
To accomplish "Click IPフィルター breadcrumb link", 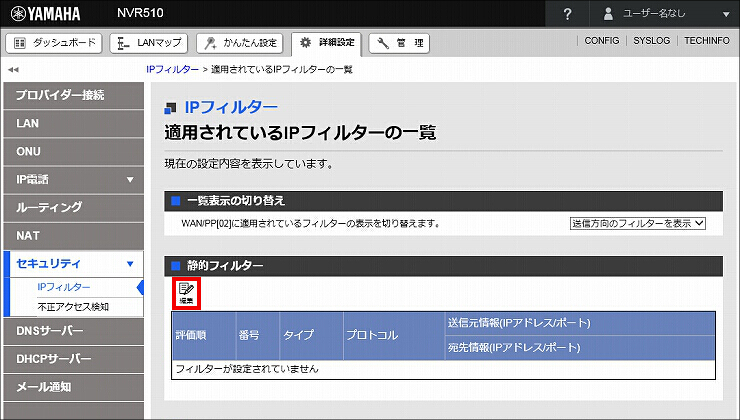I will 172,69.
